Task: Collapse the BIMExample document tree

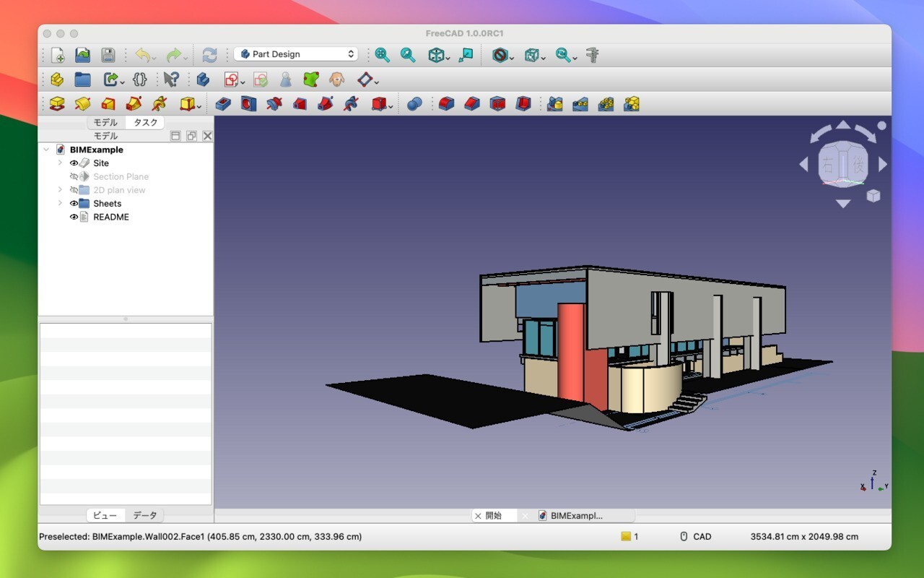Action: 46,150
